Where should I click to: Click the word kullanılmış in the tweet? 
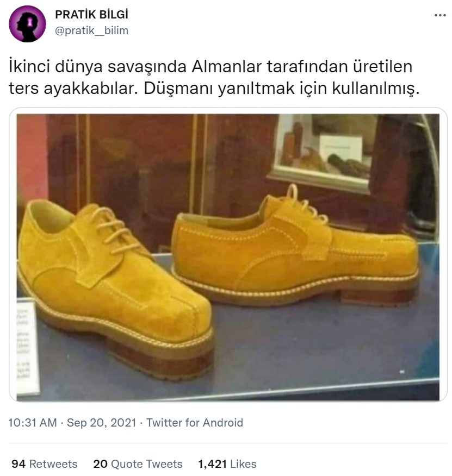[x=375, y=89]
